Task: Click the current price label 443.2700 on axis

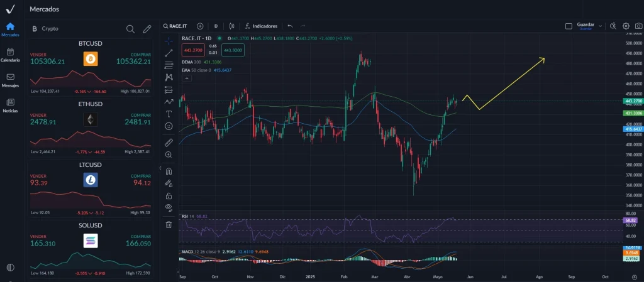Action: [633, 101]
